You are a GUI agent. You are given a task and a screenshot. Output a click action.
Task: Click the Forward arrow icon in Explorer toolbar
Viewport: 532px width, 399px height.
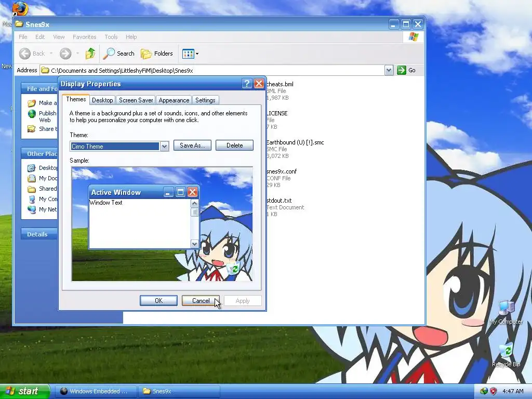click(65, 54)
